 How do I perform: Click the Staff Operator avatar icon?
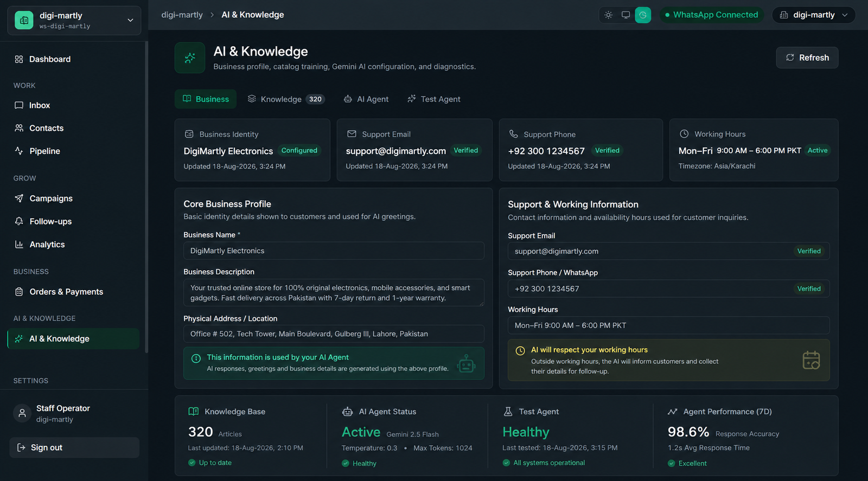click(x=22, y=413)
